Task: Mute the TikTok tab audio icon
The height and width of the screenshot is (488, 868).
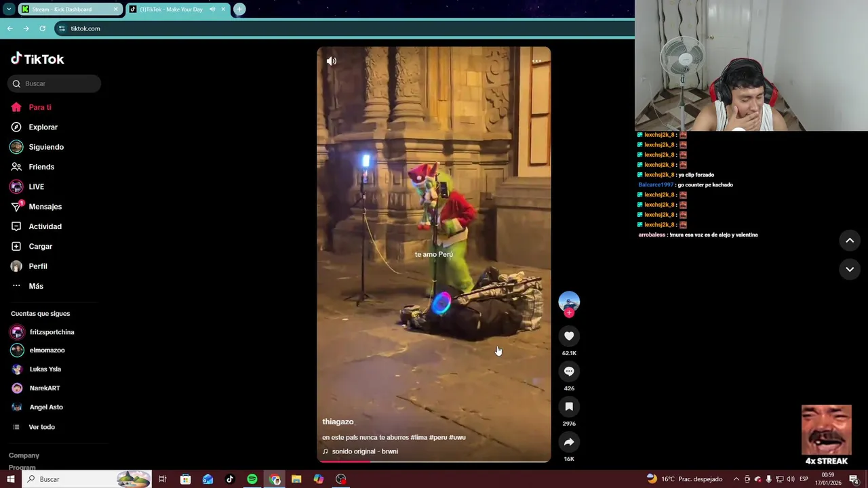Action: [x=212, y=9]
